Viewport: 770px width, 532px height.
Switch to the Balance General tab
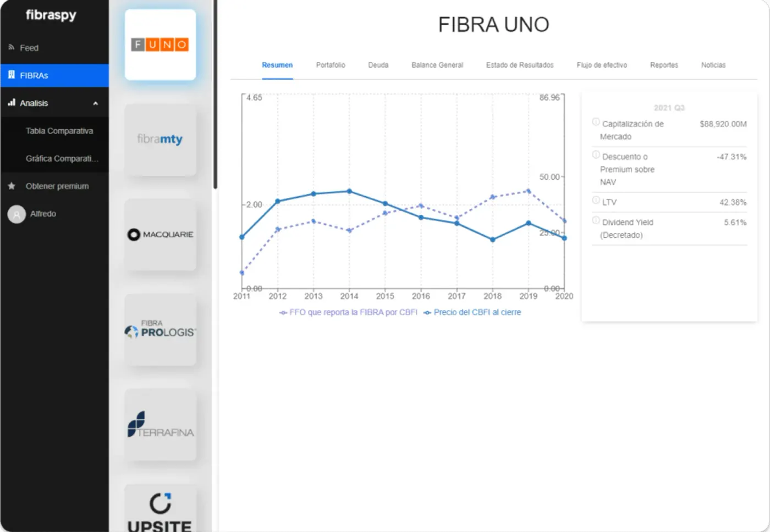[437, 65]
